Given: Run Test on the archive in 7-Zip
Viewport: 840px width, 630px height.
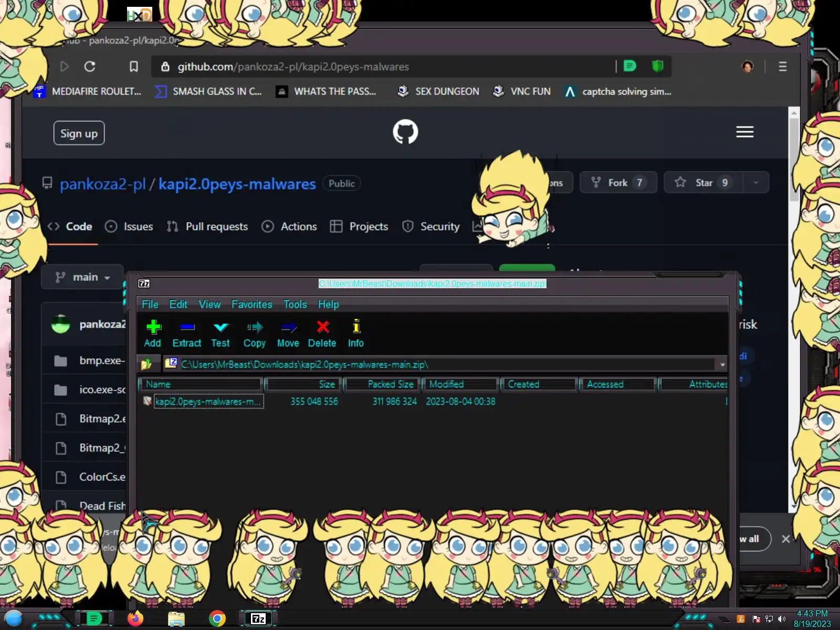Looking at the screenshot, I should [220, 328].
